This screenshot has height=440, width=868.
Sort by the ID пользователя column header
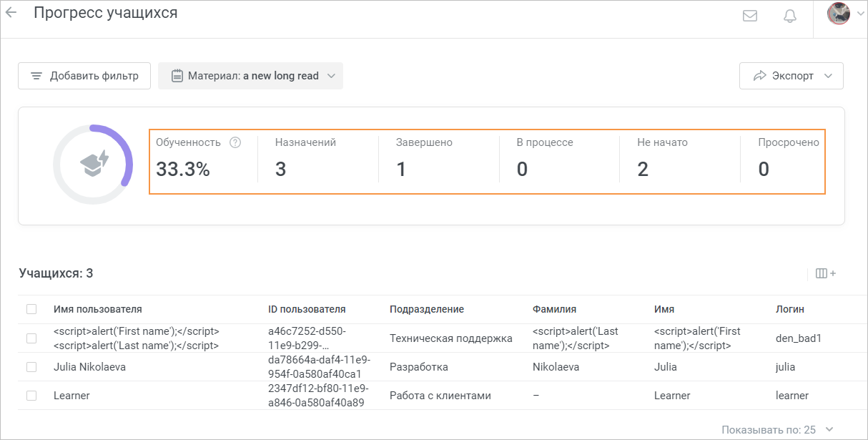[x=307, y=309]
